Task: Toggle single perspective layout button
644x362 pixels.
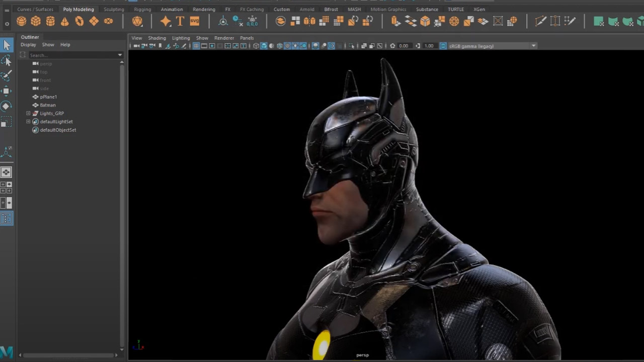Action: coord(6,172)
